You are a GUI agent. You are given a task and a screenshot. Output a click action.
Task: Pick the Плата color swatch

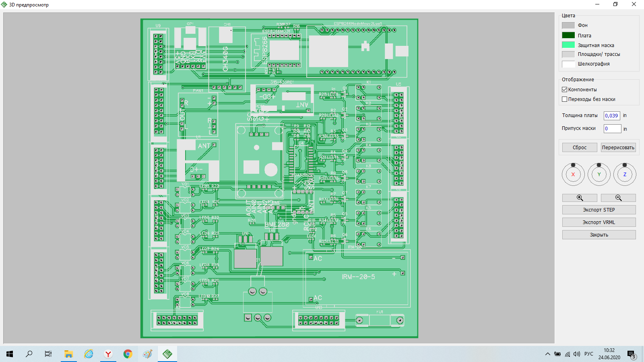tap(568, 35)
